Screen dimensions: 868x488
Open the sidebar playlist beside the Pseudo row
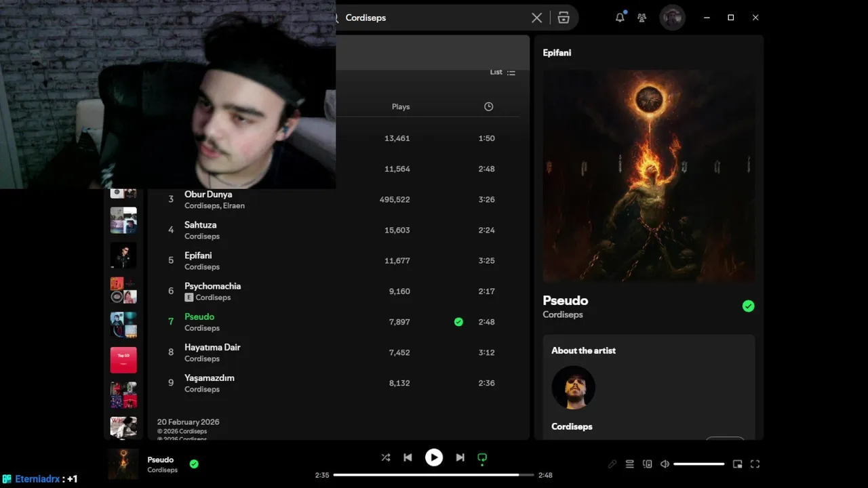tap(123, 325)
